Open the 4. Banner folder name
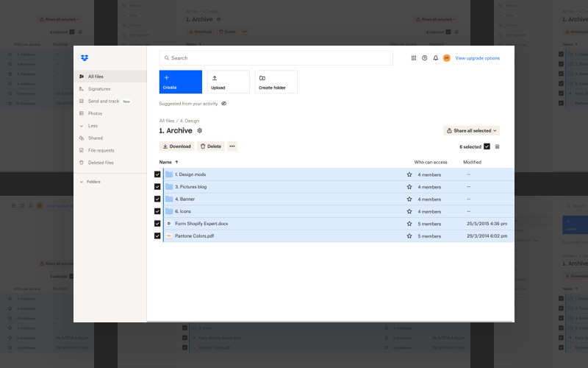Image resolution: width=588 pixels, height=368 pixels. [x=184, y=199]
